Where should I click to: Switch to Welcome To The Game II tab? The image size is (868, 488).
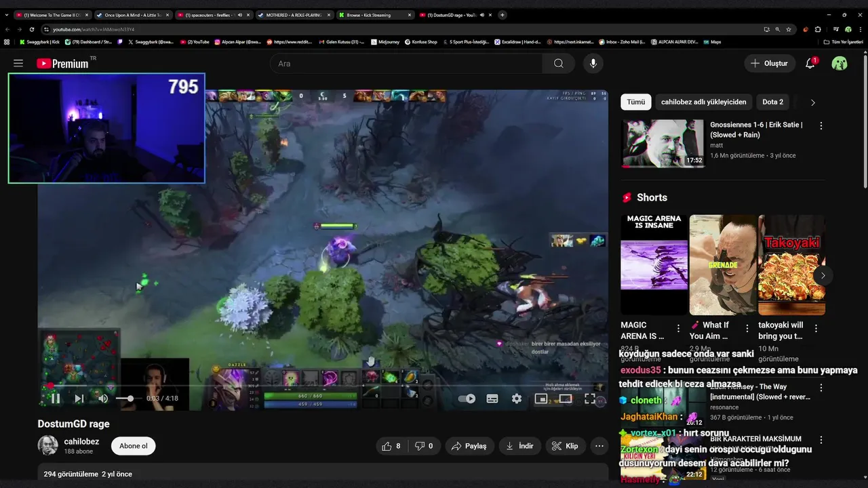click(x=51, y=15)
